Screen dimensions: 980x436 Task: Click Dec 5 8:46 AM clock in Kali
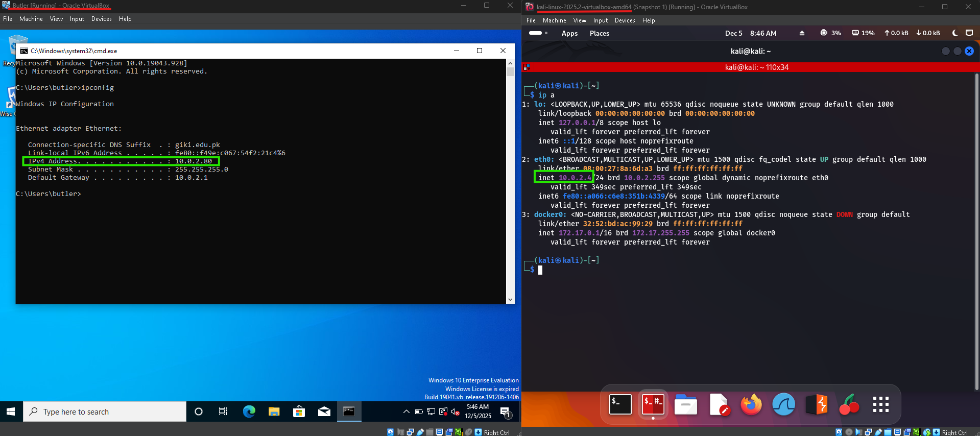751,33
